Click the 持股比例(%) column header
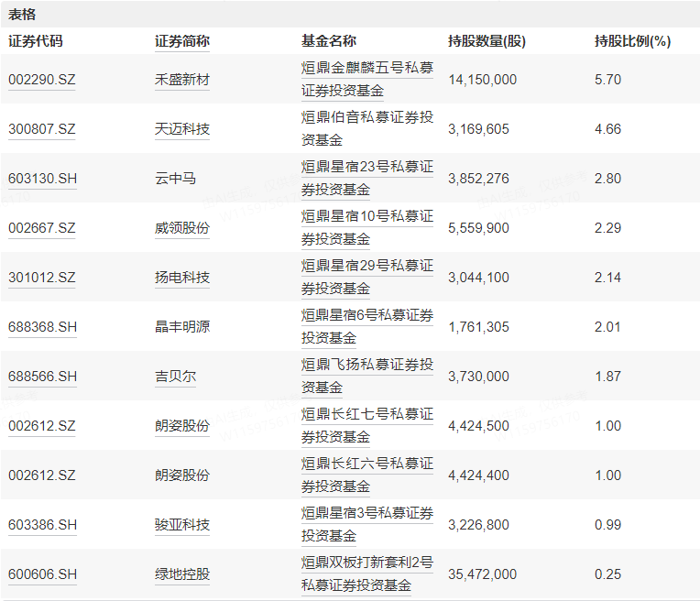Image resolution: width=700 pixels, height=601 pixels. [x=632, y=41]
